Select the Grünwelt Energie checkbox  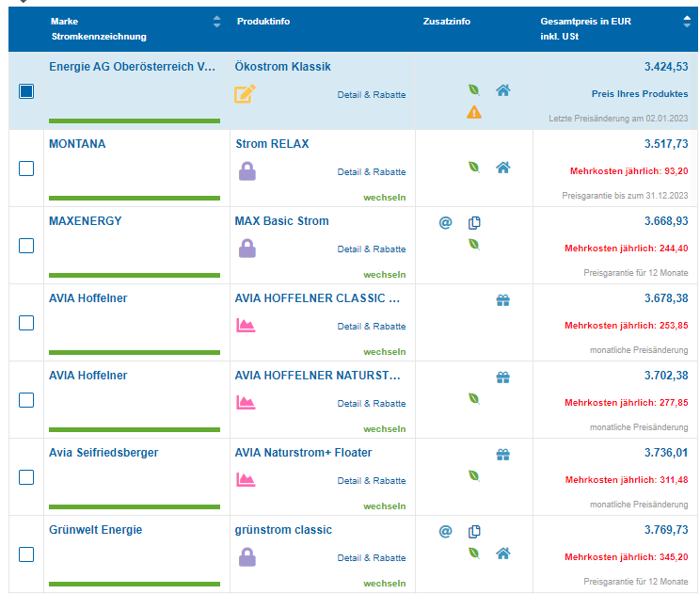(26, 554)
